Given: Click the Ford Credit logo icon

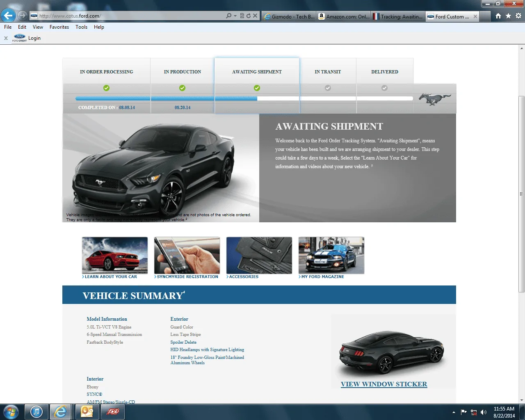Looking at the screenshot, I should point(19,38).
